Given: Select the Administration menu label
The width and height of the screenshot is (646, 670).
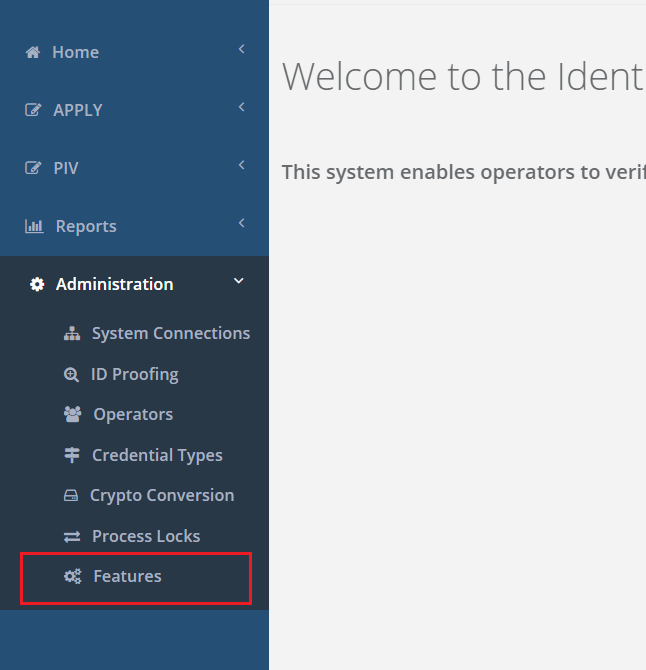Looking at the screenshot, I should [115, 284].
